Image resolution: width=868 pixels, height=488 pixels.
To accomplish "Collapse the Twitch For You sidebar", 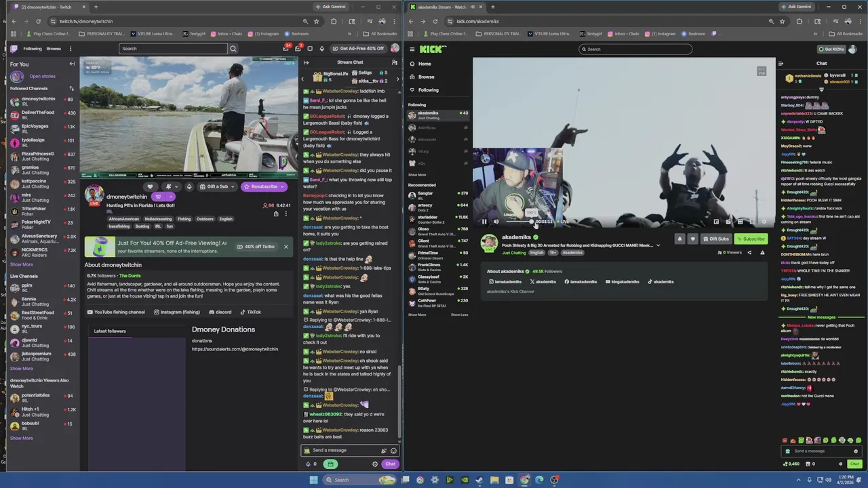I will [72, 64].
